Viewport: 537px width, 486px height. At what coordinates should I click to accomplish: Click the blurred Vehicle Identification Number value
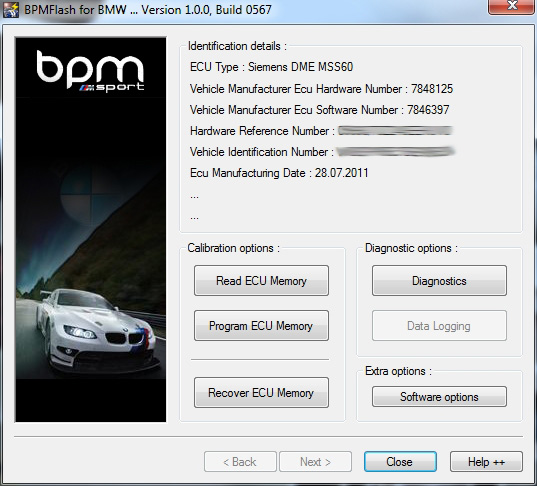395,151
